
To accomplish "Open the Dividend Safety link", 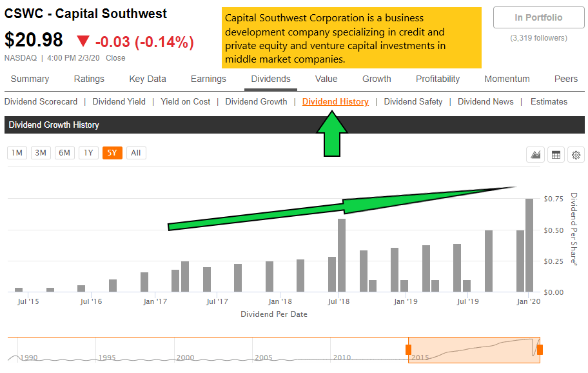I will coord(413,101).
